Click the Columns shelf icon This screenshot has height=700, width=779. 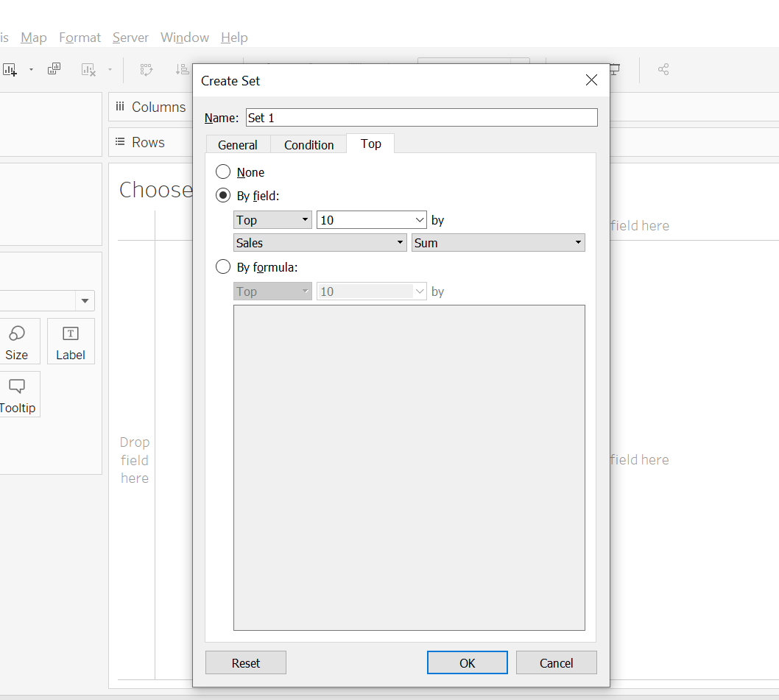point(120,106)
